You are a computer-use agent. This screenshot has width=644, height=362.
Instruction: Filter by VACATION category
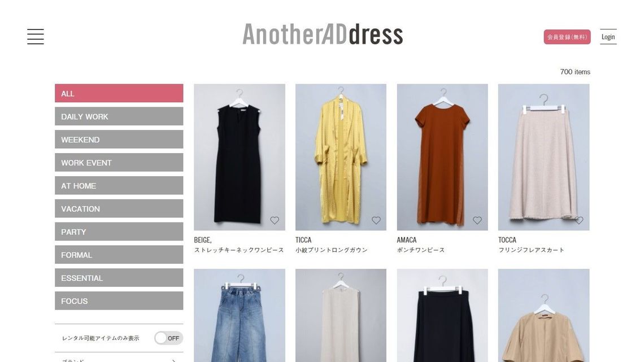pos(119,208)
